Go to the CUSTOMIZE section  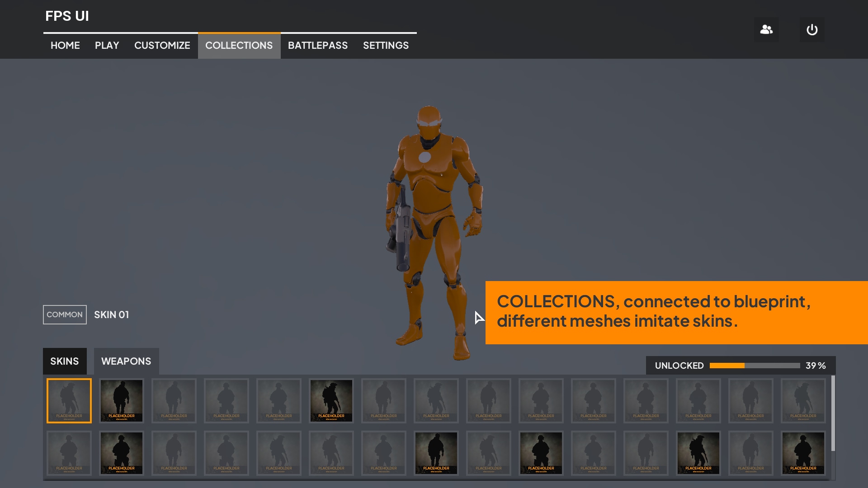[x=162, y=45]
